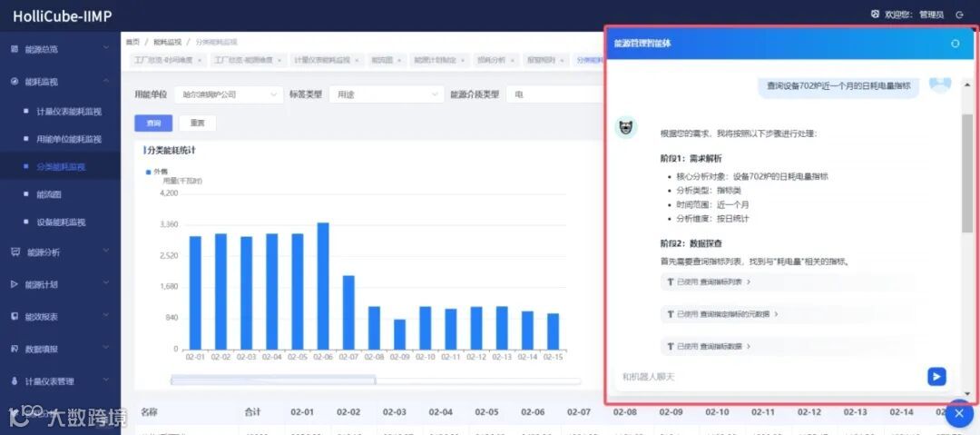
Task: Close the 能源计划制定 tab
Action: pyautogui.click(x=463, y=60)
